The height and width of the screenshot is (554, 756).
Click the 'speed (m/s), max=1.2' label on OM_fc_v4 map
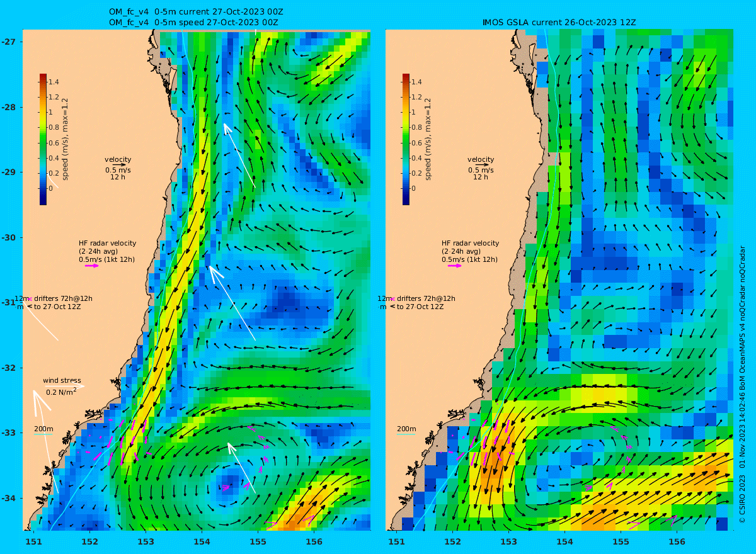point(65,139)
